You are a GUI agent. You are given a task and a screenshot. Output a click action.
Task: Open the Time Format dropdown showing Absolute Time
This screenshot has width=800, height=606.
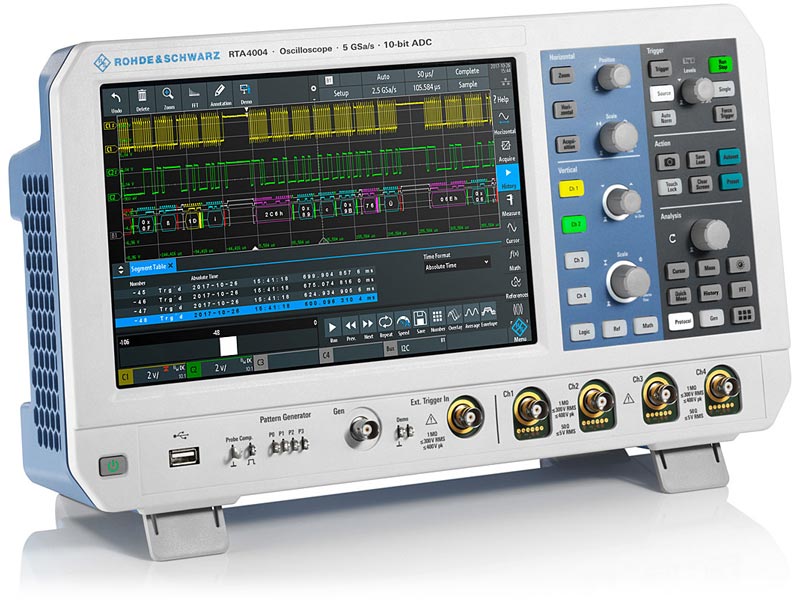(x=457, y=265)
